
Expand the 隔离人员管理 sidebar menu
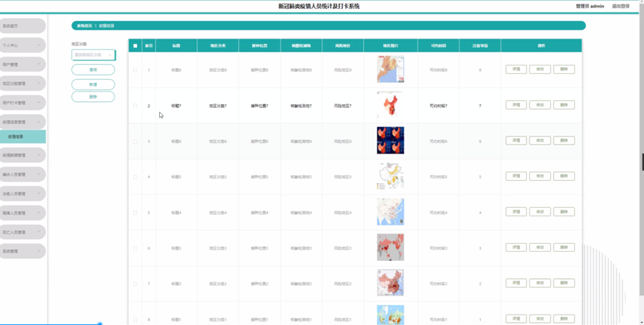[x=22, y=212]
